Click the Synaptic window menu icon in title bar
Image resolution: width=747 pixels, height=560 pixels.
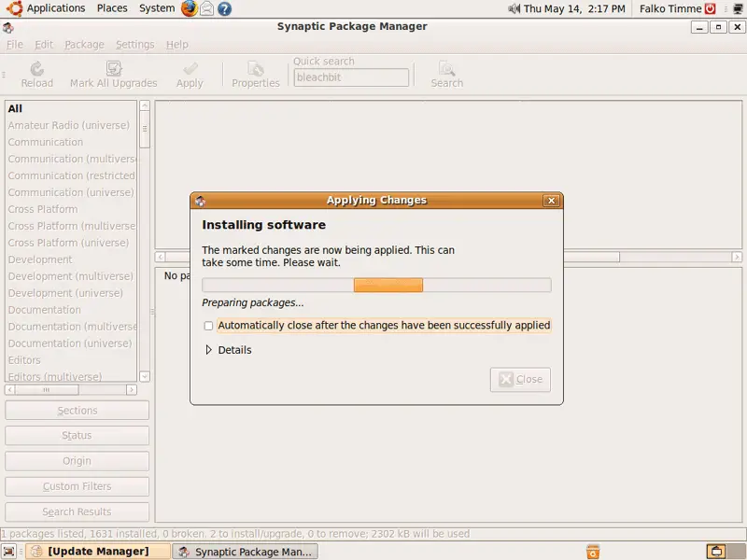[x=8, y=28]
